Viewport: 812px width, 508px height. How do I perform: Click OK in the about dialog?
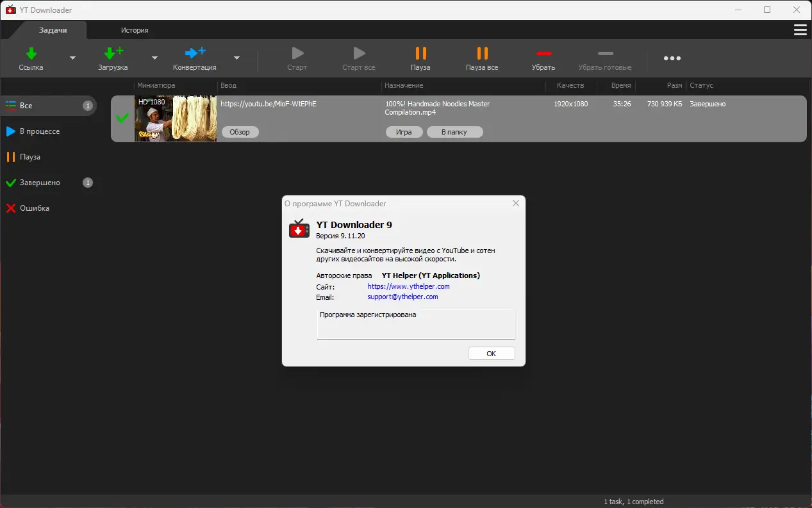point(492,354)
